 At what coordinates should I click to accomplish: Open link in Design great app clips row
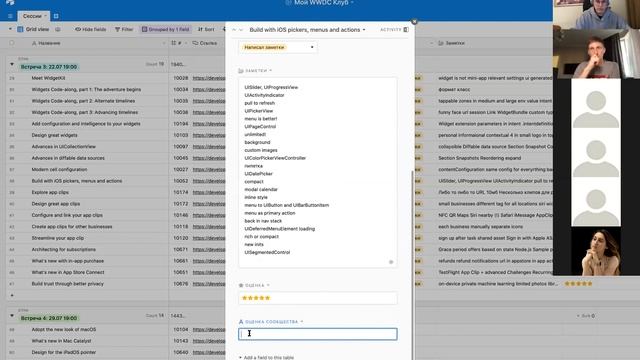coord(209,204)
